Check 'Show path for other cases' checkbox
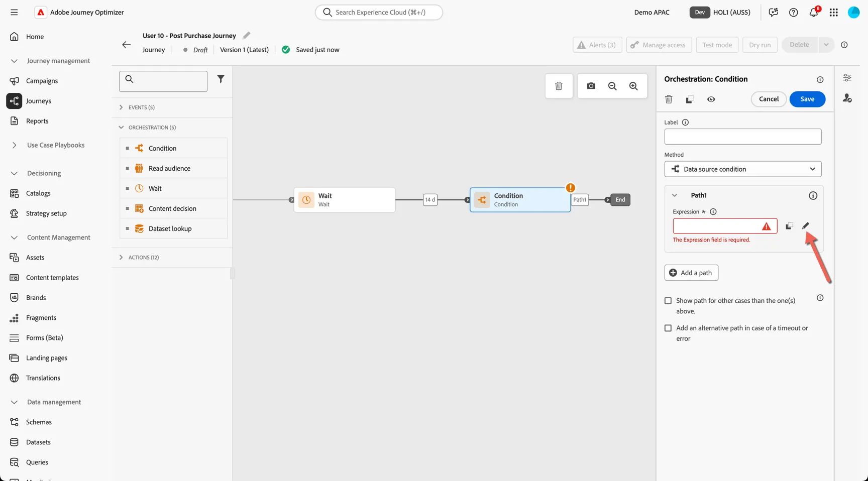 click(668, 301)
